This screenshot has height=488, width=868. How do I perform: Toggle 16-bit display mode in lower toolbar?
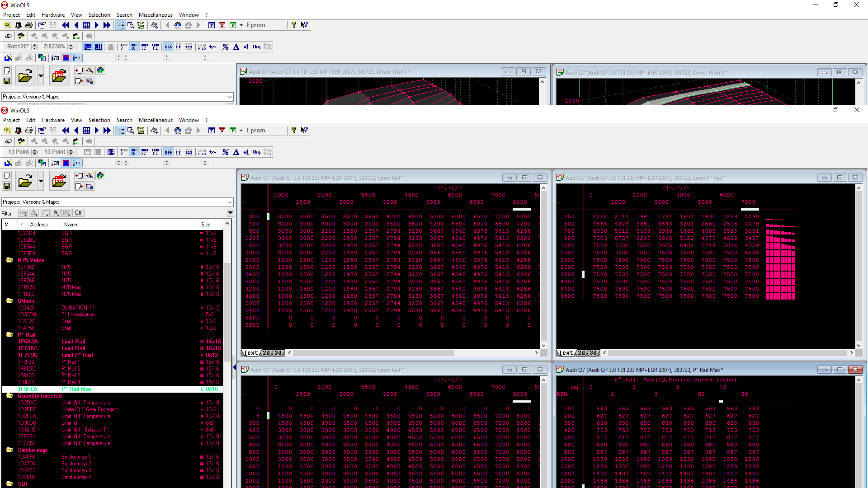point(134,152)
